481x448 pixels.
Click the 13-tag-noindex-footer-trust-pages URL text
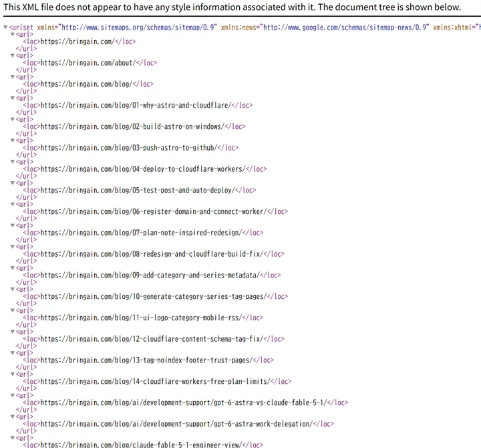[146, 360]
